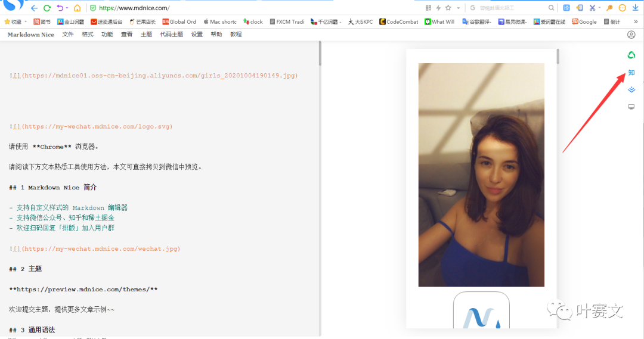Open the 主题 menu
Screen dimensions: 644x339
[146, 35]
